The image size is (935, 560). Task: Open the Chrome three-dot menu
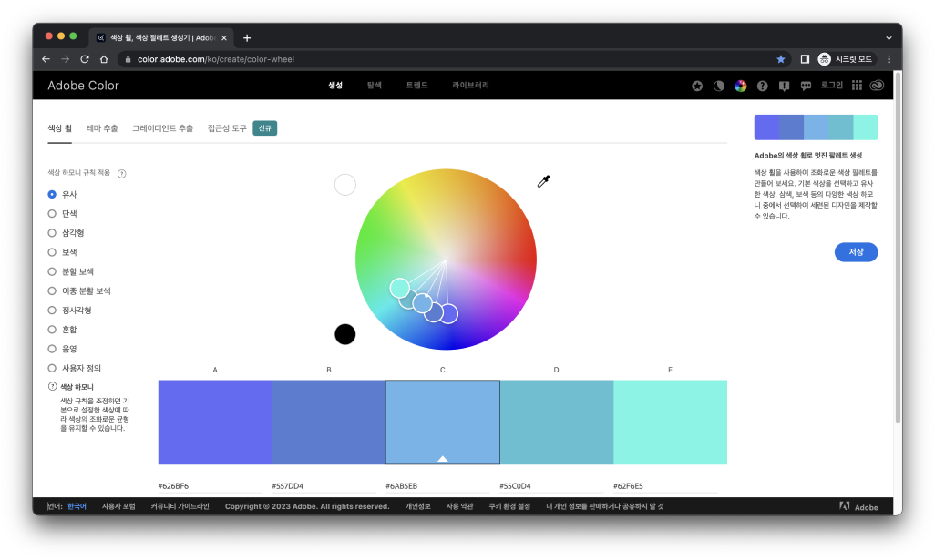(889, 59)
